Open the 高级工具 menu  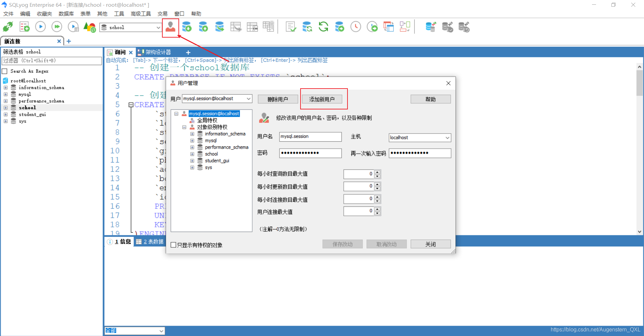coord(141,14)
